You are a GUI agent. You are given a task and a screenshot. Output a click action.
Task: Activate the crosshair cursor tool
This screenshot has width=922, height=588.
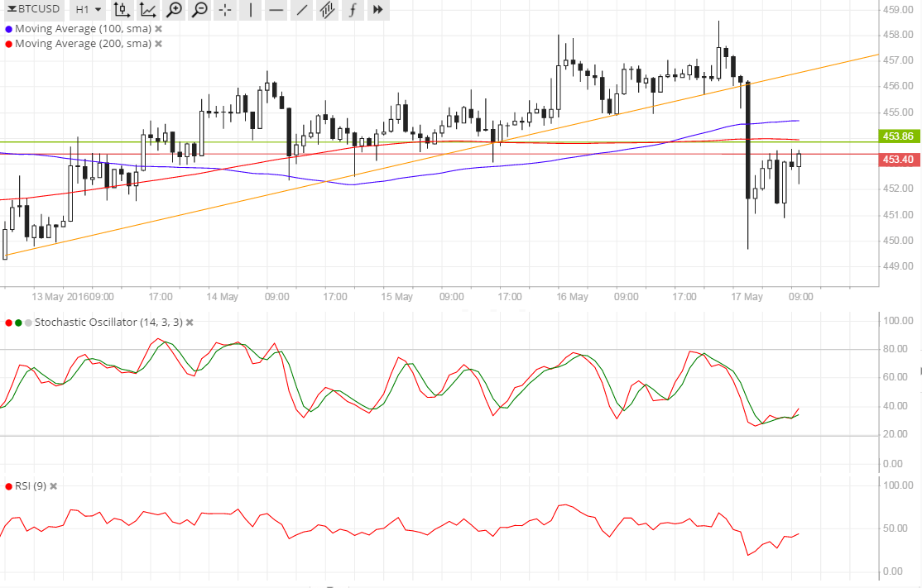click(224, 11)
